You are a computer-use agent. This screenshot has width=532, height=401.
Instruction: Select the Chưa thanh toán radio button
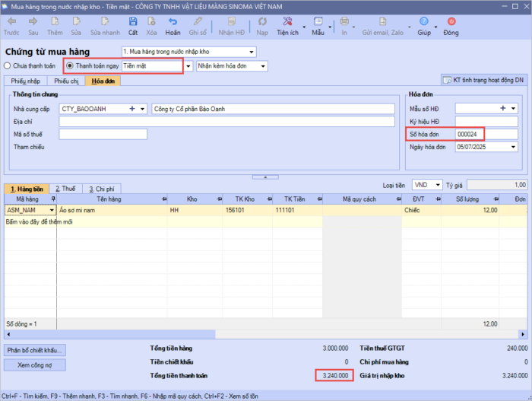click(x=8, y=66)
